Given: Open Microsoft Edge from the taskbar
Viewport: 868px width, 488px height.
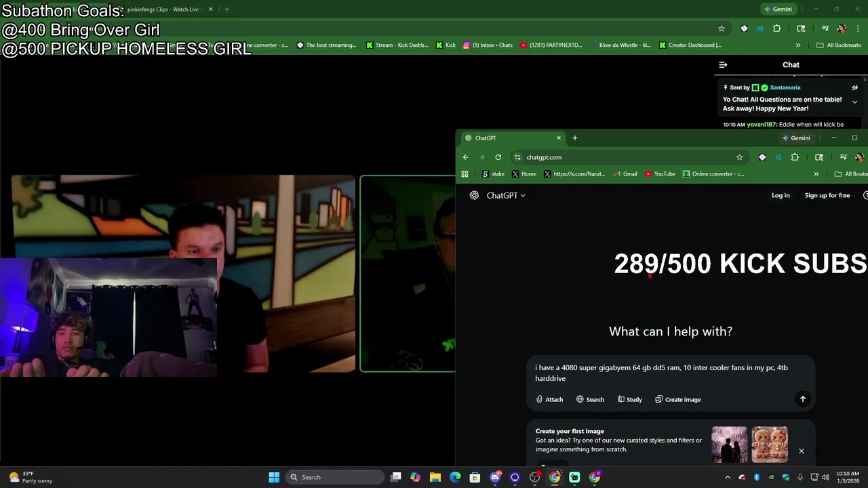Looking at the screenshot, I should pyautogui.click(x=455, y=477).
